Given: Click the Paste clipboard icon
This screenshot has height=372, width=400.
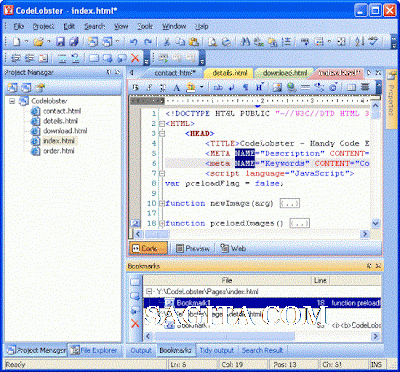Looking at the screenshot, I should pyautogui.click(x=194, y=42).
